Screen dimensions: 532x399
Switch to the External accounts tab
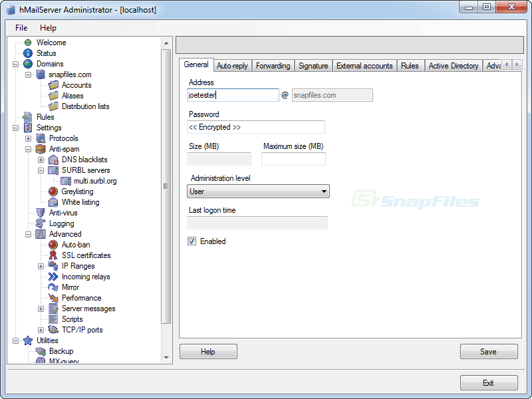(x=364, y=66)
